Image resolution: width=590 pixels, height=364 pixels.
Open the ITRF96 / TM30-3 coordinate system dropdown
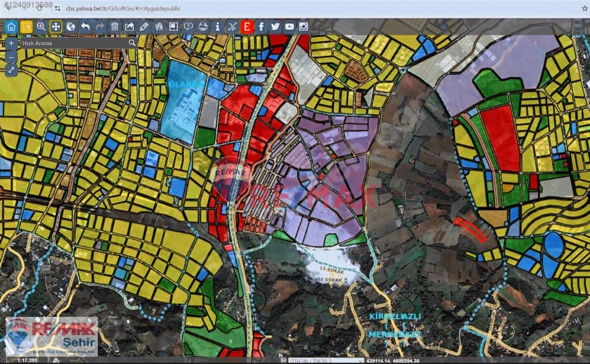pyautogui.click(x=325, y=361)
